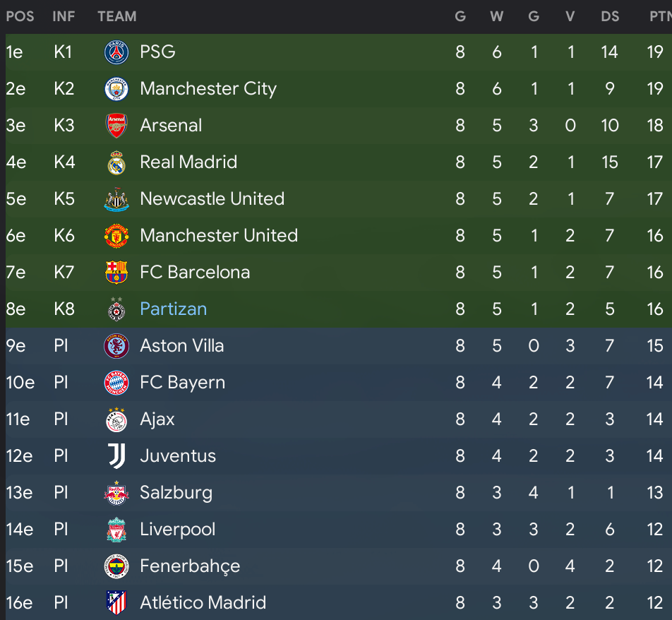Click the Real Madrid crest icon
Screen dimensions: 672x620
[x=116, y=162]
